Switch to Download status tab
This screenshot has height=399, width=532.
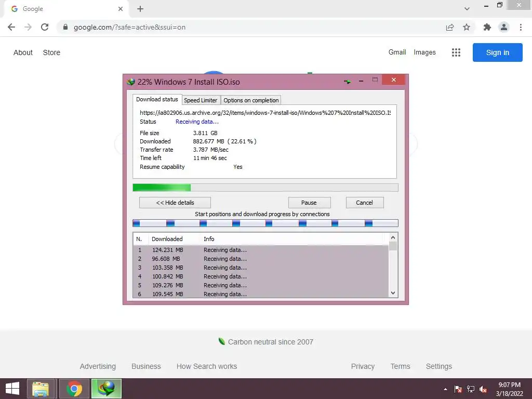tap(157, 99)
